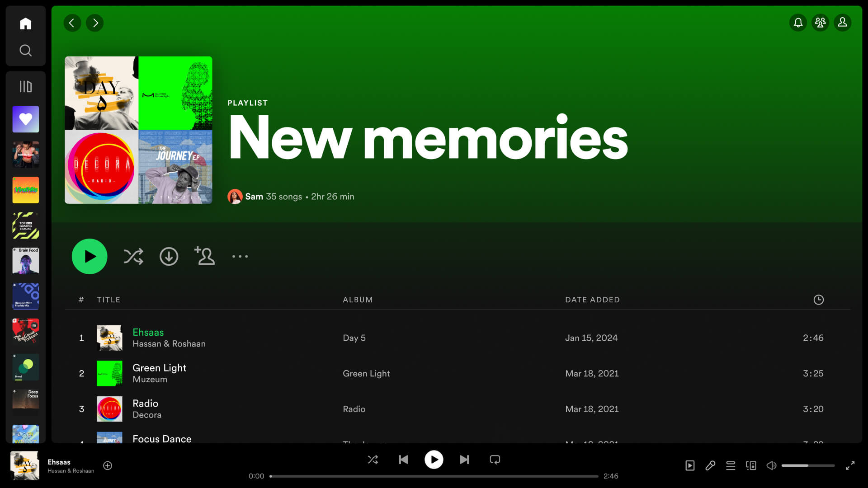The height and width of the screenshot is (488, 868).
Task: Click Radio track cover thumbnail
Action: point(109,409)
